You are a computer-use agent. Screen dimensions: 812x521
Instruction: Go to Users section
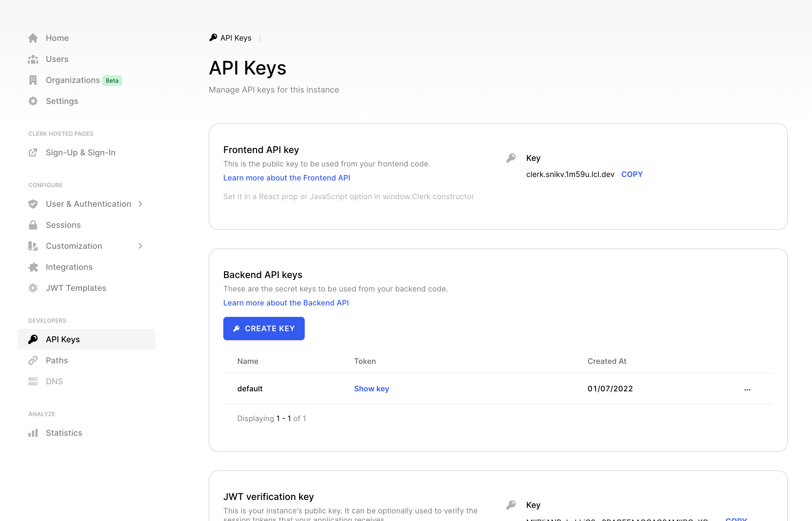pos(57,59)
